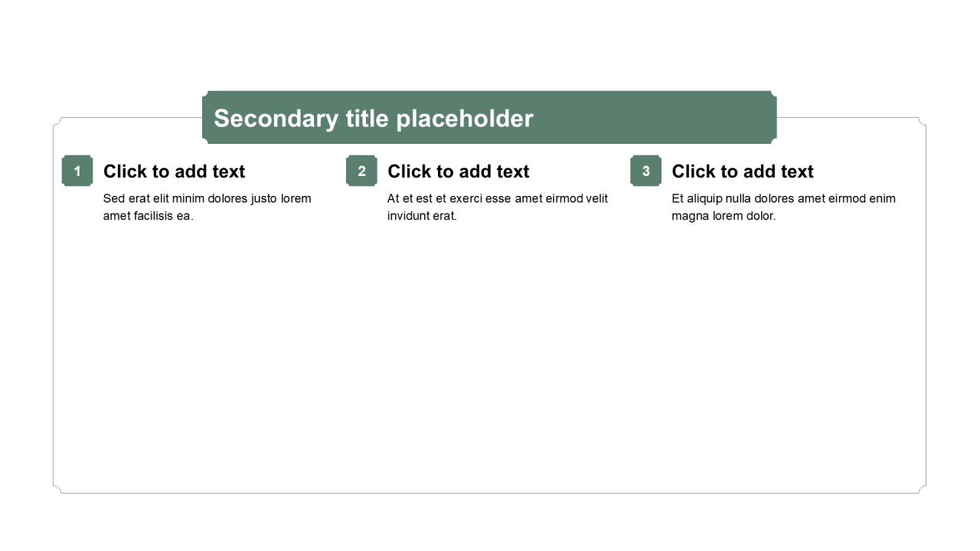Click the bottom-right notched corner of the frame
The height and width of the screenshot is (551, 980).
(x=922, y=489)
